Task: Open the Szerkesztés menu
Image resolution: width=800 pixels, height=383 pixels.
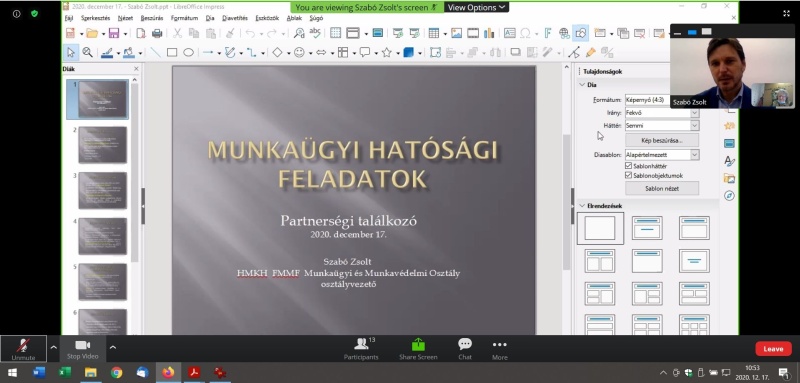Action: pyautogui.click(x=95, y=18)
